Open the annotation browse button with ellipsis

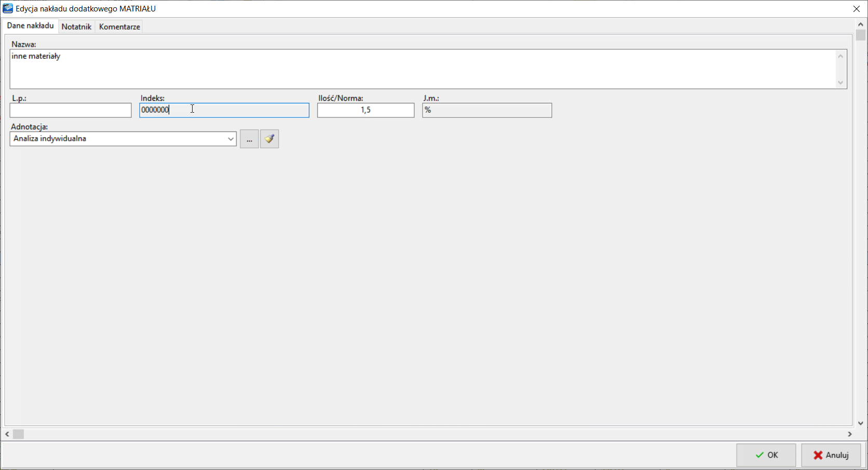[249, 139]
